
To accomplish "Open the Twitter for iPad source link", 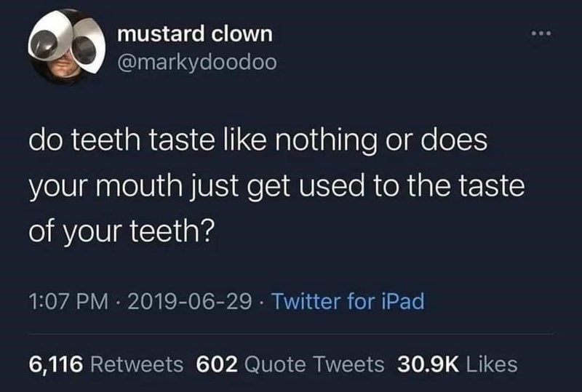I will coord(348,301).
